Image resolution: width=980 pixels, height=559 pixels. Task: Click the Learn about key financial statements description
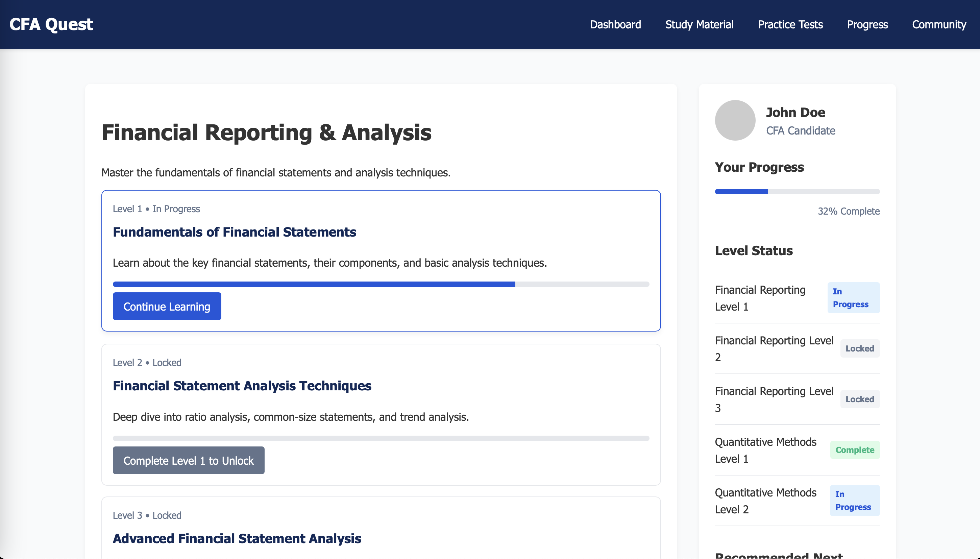click(x=330, y=263)
